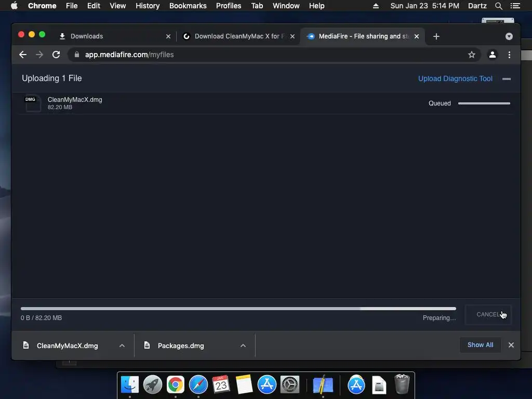Viewport: 532px width, 399px height.
Task: Open the Profiles menu
Action: (229, 6)
